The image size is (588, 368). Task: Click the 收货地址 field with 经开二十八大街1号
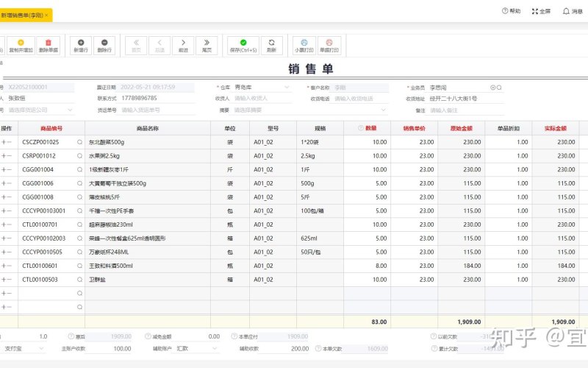point(466,99)
